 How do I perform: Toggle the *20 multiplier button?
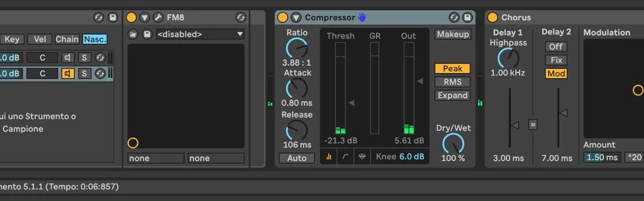tap(634, 157)
